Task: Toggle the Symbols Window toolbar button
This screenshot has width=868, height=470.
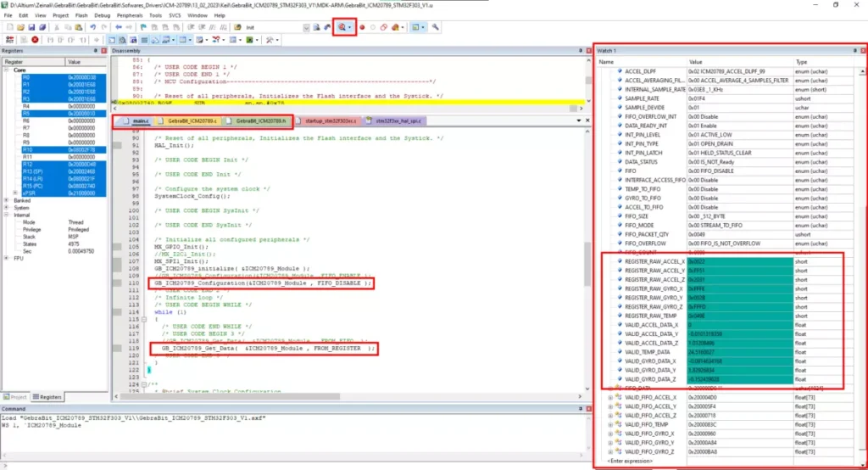Action: (133, 40)
